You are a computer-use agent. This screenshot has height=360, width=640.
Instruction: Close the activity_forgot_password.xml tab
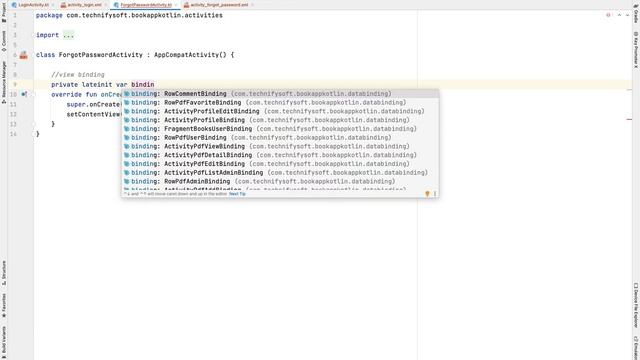click(252, 5)
